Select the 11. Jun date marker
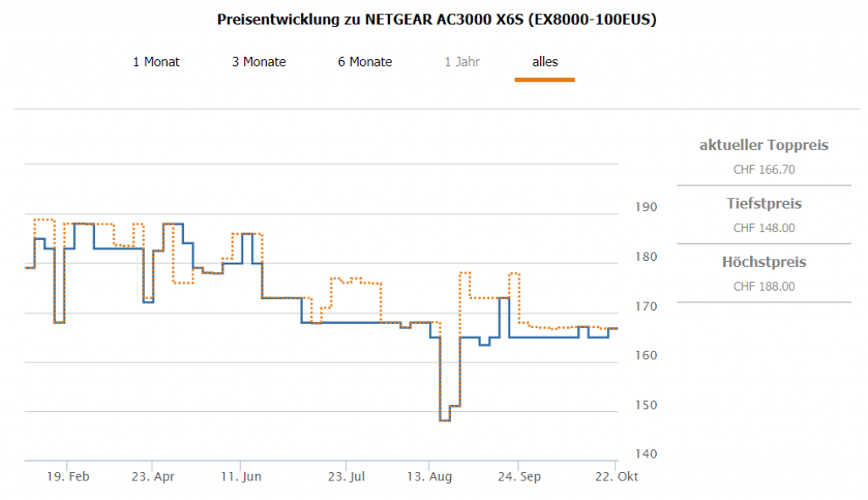Viewport: 868px width, 500px height. click(240, 476)
